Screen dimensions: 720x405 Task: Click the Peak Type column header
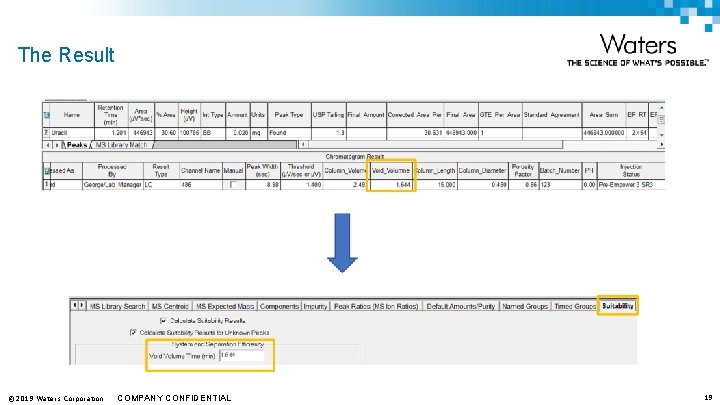point(289,115)
